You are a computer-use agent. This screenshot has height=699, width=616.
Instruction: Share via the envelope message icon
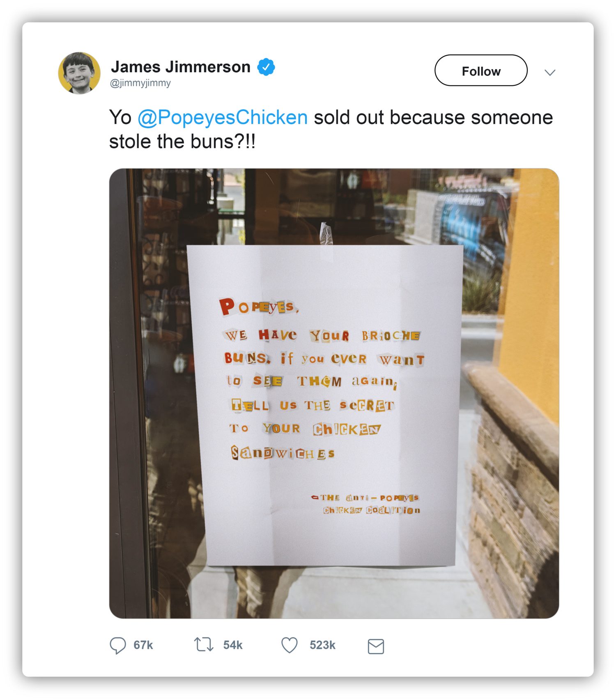click(x=376, y=646)
